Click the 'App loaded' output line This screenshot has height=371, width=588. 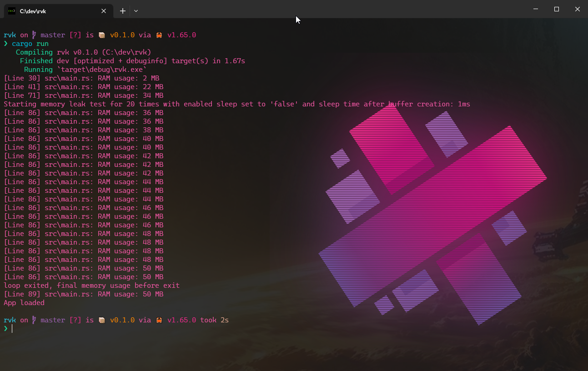point(24,302)
